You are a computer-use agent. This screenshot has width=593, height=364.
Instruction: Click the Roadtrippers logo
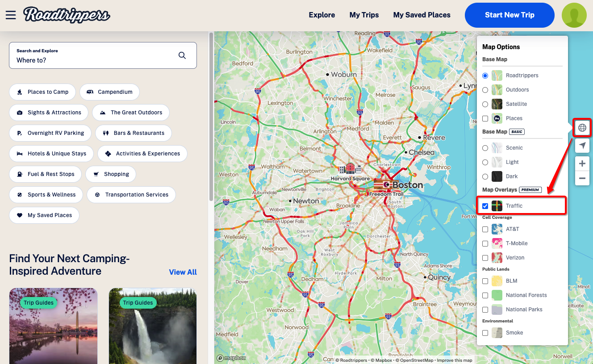tap(67, 15)
